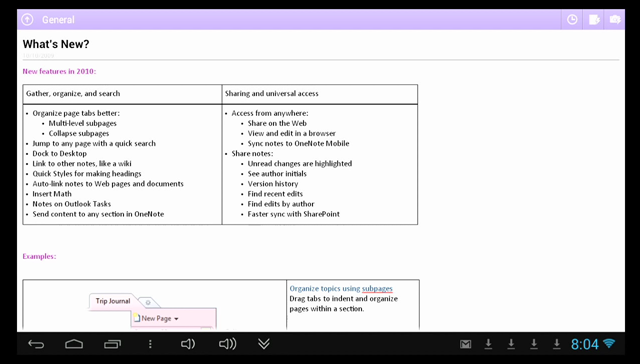Tap the Android back button
This screenshot has height=364, width=640.
point(36,344)
